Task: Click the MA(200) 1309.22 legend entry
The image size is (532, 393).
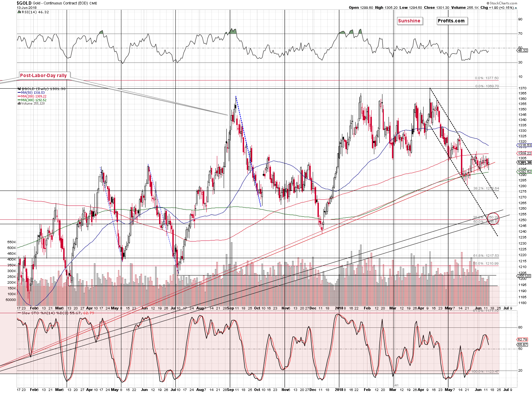Action: pos(32,96)
